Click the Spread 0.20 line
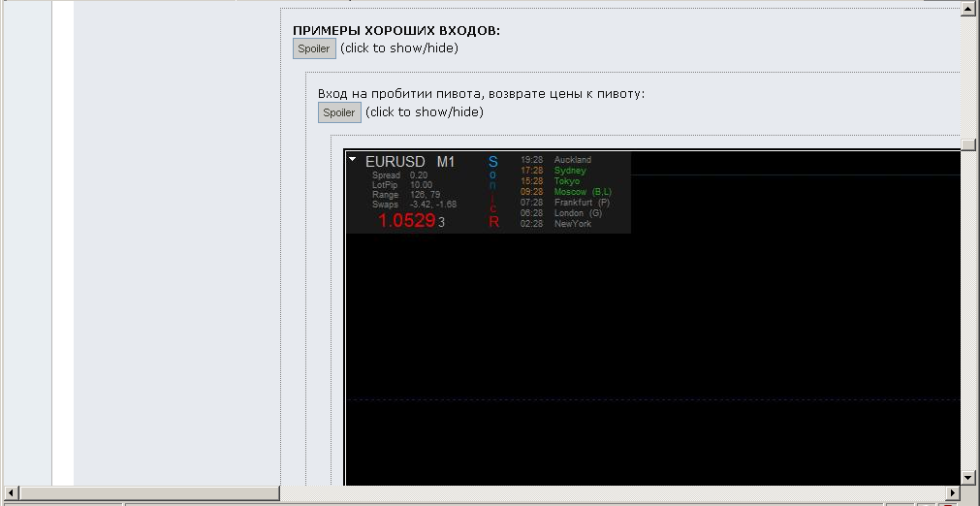This screenshot has height=506, width=980. (400, 175)
